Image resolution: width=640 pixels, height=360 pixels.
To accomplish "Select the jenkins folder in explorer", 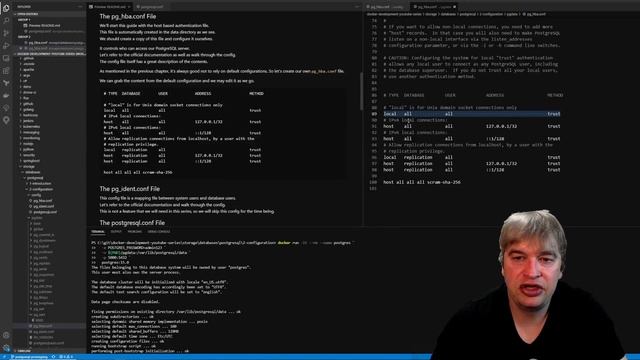I will click(x=28, y=121).
